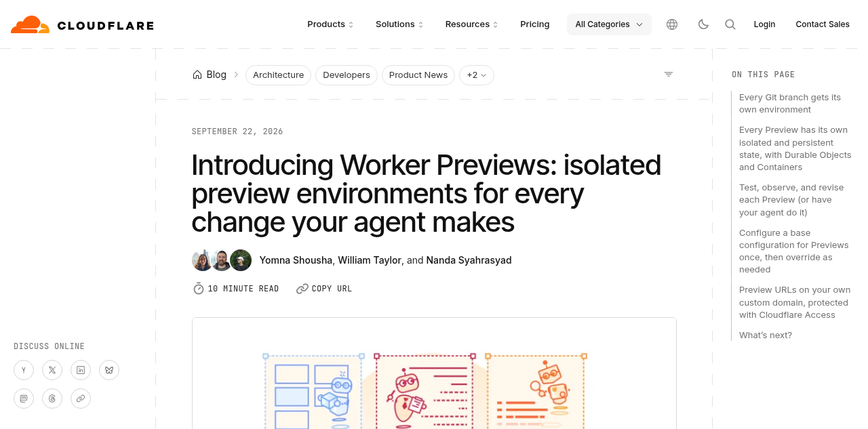Jump to 'Configure a base configuration' section
The height and width of the screenshot is (429, 868).
793,251
